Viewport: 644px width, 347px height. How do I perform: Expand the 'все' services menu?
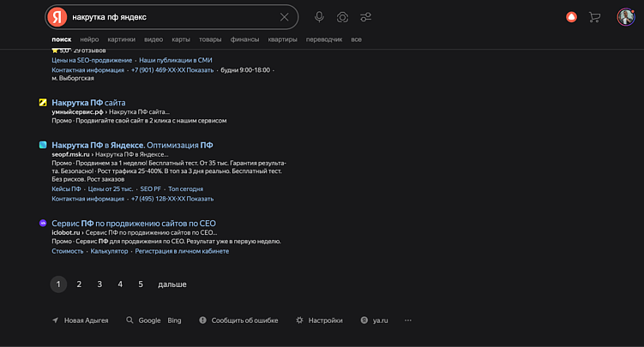coord(356,39)
